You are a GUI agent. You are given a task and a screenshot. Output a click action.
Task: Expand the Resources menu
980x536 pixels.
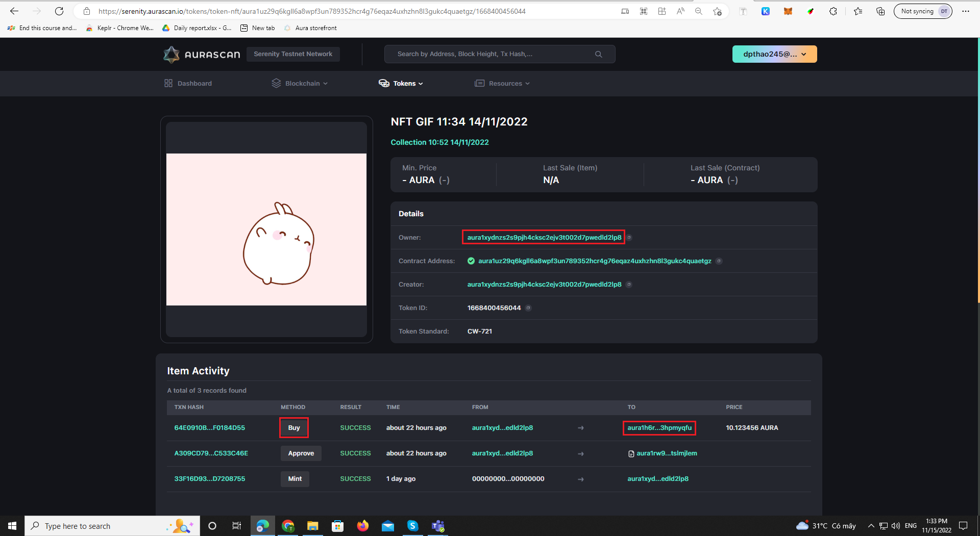tap(506, 83)
